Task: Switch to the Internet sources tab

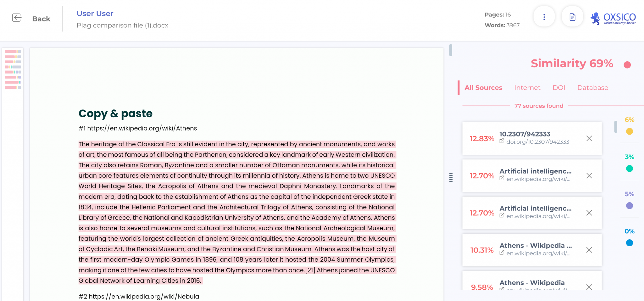Action: 527,88
